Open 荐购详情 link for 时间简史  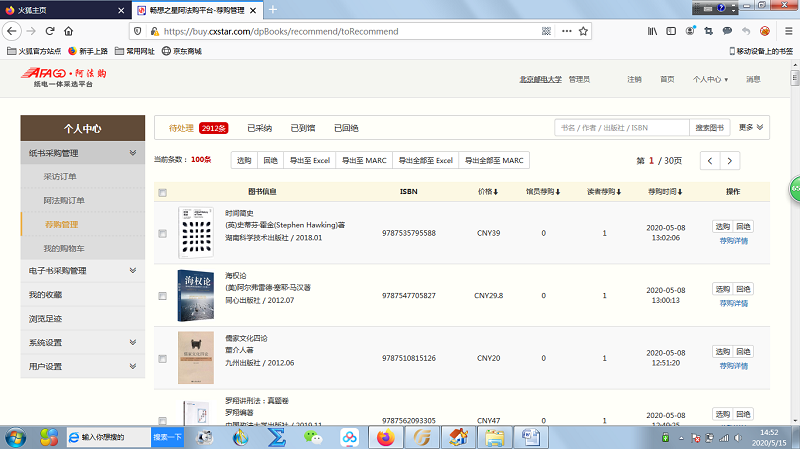[733, 241]
